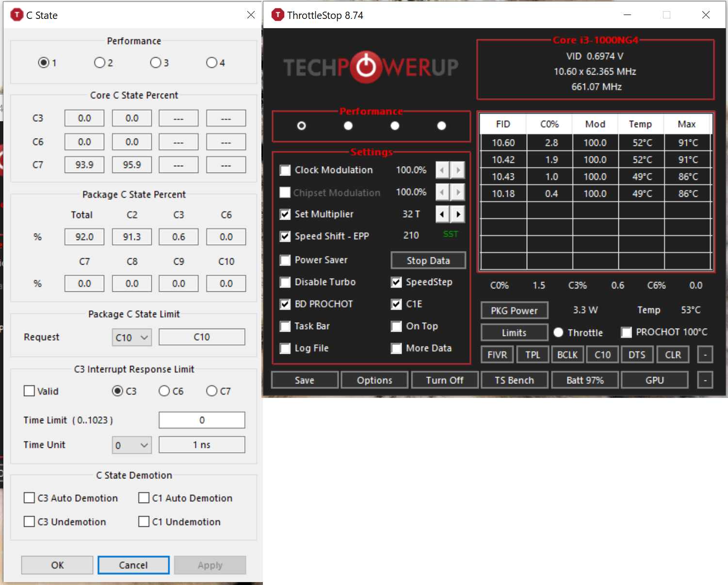Click the minus button beside GPU

click(705, 380)
